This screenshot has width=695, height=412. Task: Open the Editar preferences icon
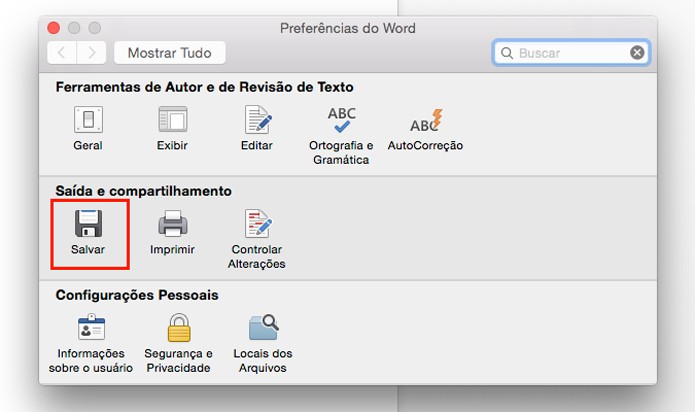tap(258, 120)
